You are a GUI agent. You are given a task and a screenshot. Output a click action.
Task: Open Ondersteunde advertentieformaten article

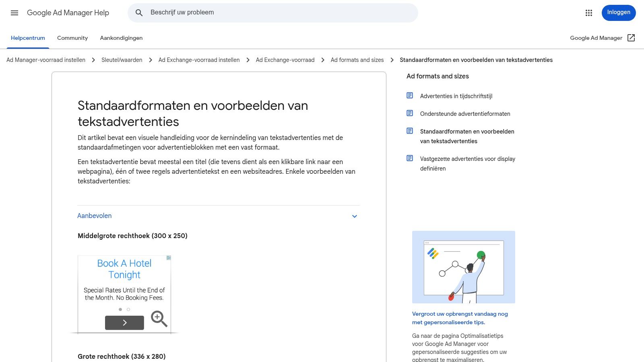465,114
